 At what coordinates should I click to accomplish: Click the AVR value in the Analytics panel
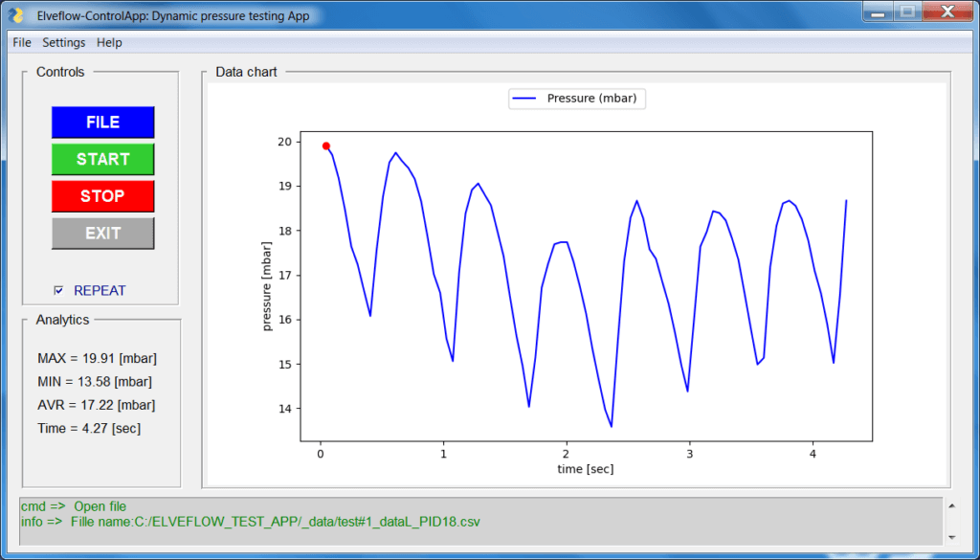click(97, 405)
